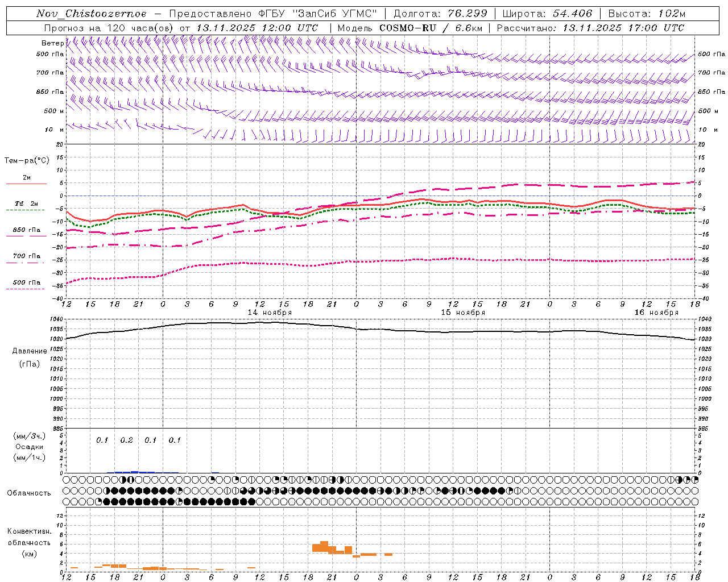Click the '16 ноября' date label
The width and height of the screenshot is (728, 582).
click(656, 313)
